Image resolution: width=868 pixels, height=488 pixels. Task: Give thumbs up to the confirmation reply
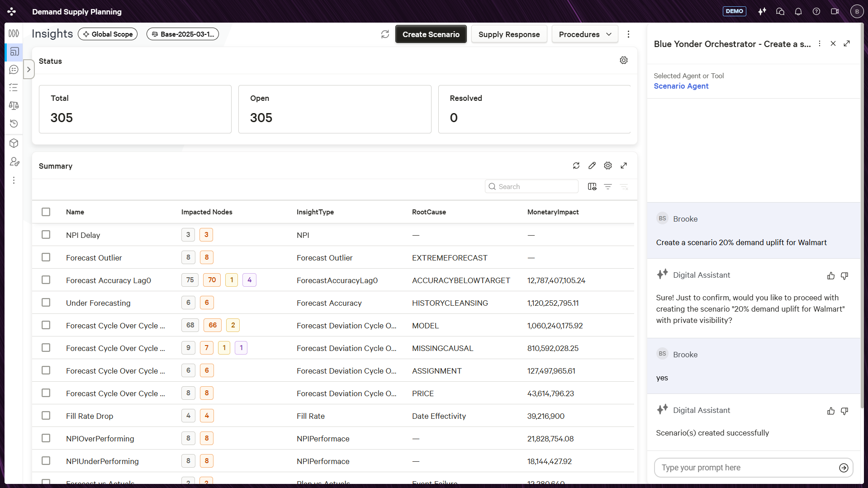[x=831, y=275]
